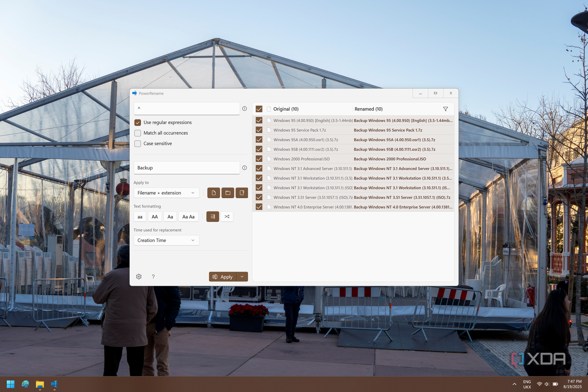
Task: Toggle the include subfolders icon button
Action: [242, 193]
